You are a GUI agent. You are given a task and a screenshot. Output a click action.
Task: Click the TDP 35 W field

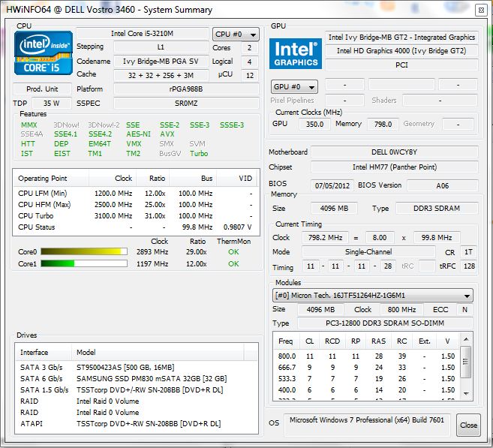tap(52, 104)
